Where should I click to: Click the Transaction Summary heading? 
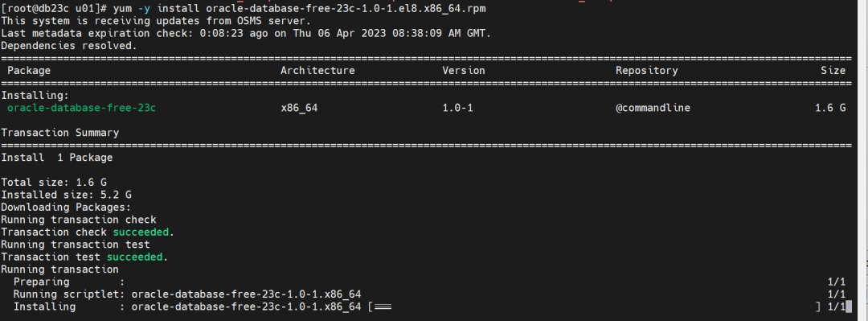point(59,133)
